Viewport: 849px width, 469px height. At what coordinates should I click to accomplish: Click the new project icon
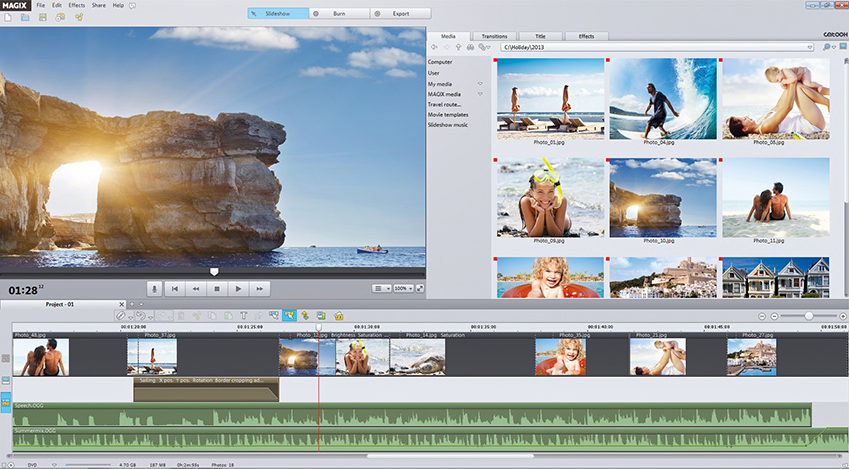8,17
